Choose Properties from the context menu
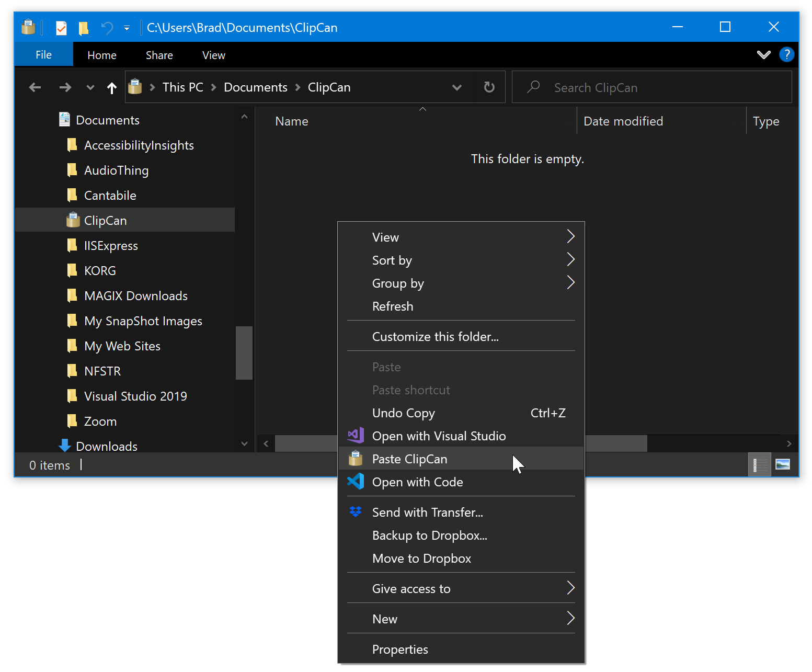 (x=461, y=650)
